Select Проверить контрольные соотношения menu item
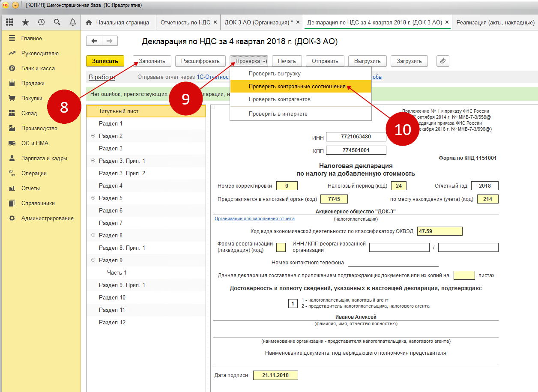This screenshot has width=538, height=392. (297, 87)
